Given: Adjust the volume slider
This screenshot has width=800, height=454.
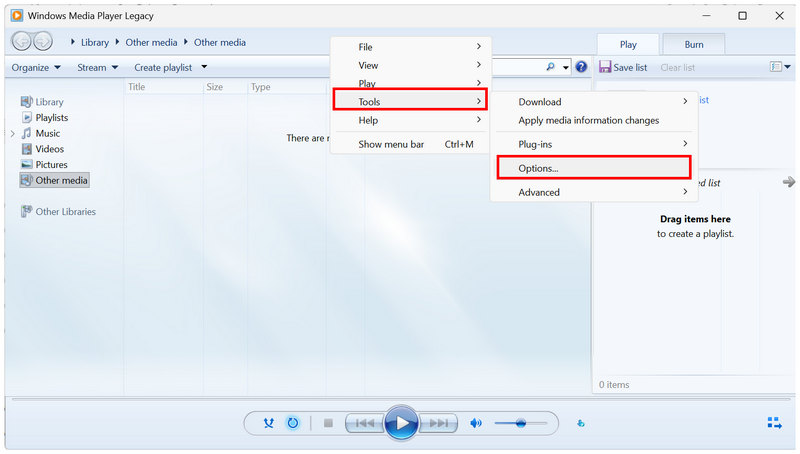Looking at the screenshot, I should 520,423.
